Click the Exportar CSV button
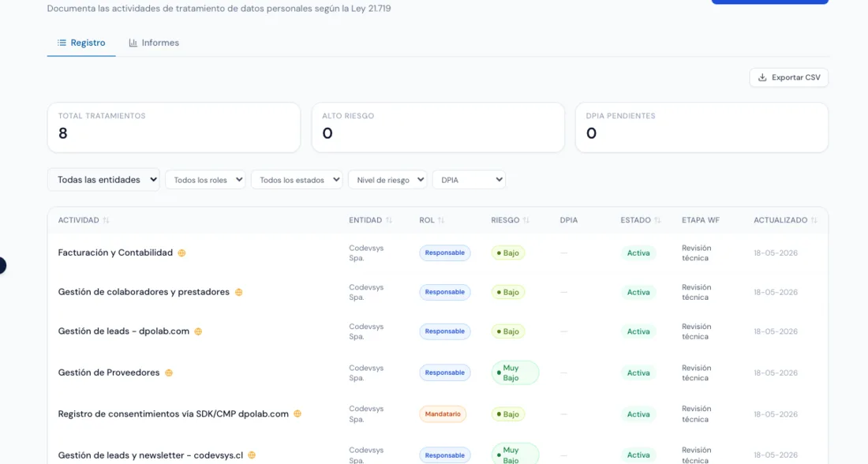Image resolution: width=868 pixels, height=464 pixels. (789, 77)
